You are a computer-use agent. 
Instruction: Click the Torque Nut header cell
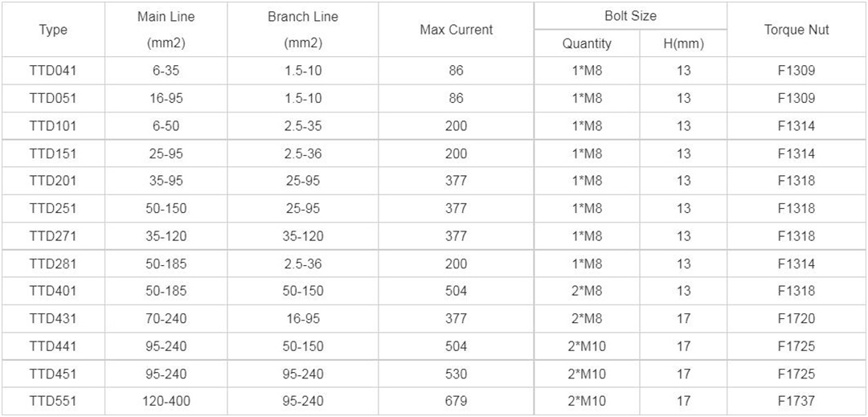coord(796,30)
